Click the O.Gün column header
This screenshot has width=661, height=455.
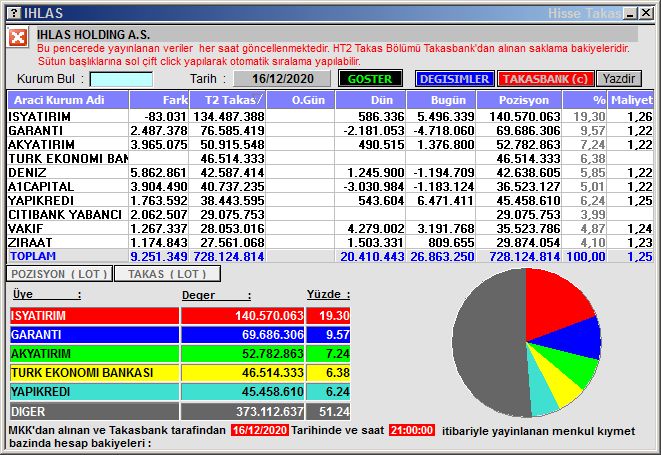[301, 100]
